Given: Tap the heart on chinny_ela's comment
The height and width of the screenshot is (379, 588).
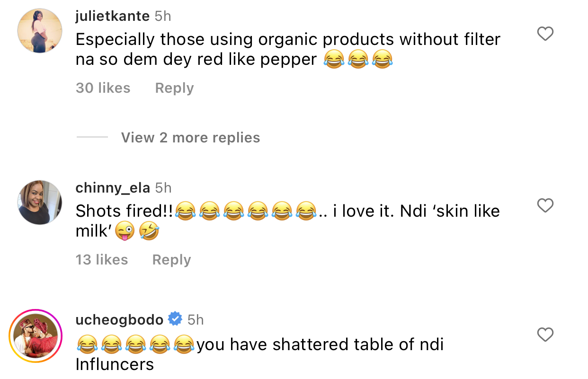Looking at the screenshot, I should [x=545, y=205].
